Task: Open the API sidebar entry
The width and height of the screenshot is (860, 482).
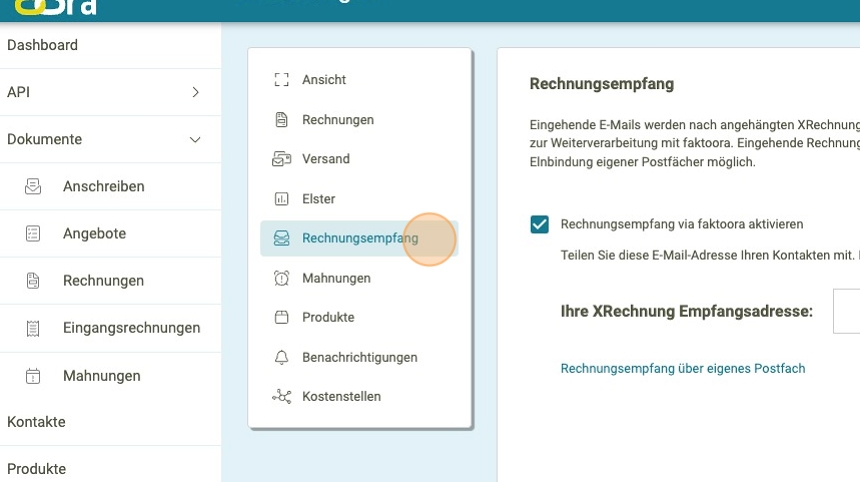Action: click(x=110, y=92)
